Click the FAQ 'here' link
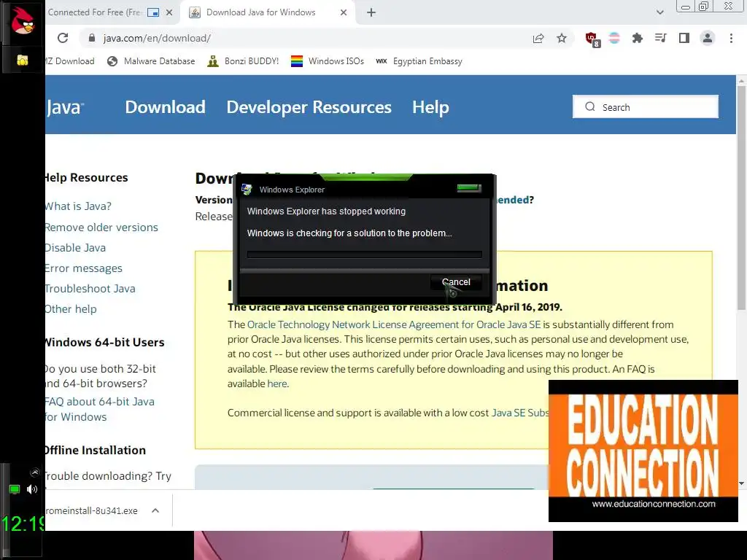 click(276, 384)
